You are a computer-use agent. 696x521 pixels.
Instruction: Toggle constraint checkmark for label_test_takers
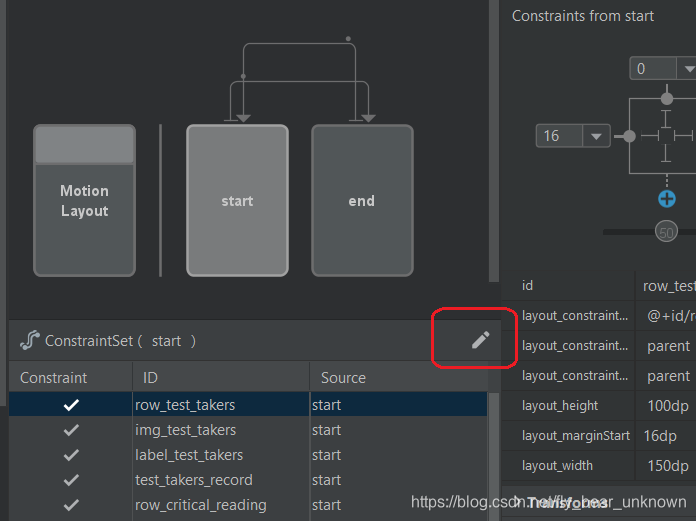point(71,455)
